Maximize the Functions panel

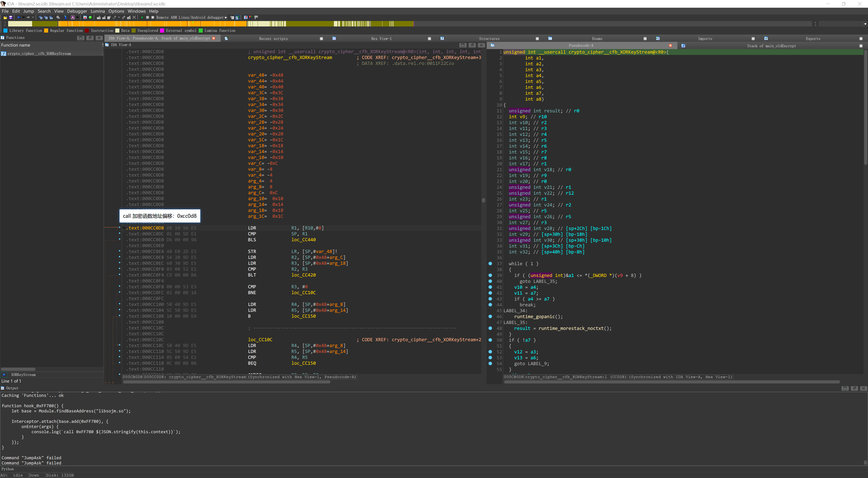[81, 38]
